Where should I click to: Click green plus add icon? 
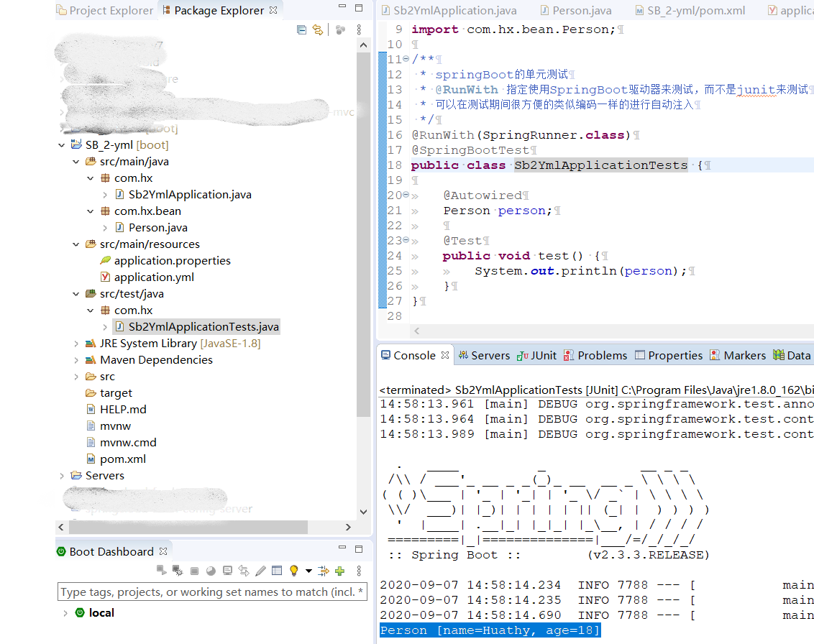340,571
